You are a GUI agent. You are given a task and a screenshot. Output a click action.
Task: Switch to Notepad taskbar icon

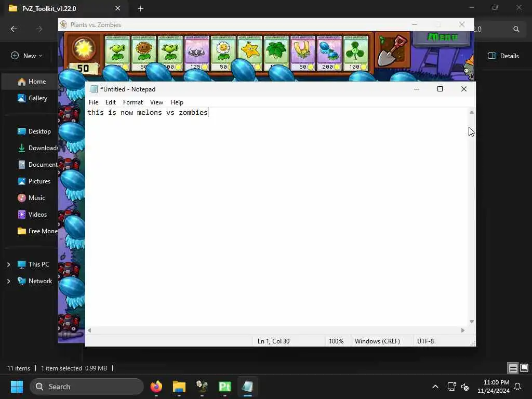pyautogui.click(x=247, y=387)
